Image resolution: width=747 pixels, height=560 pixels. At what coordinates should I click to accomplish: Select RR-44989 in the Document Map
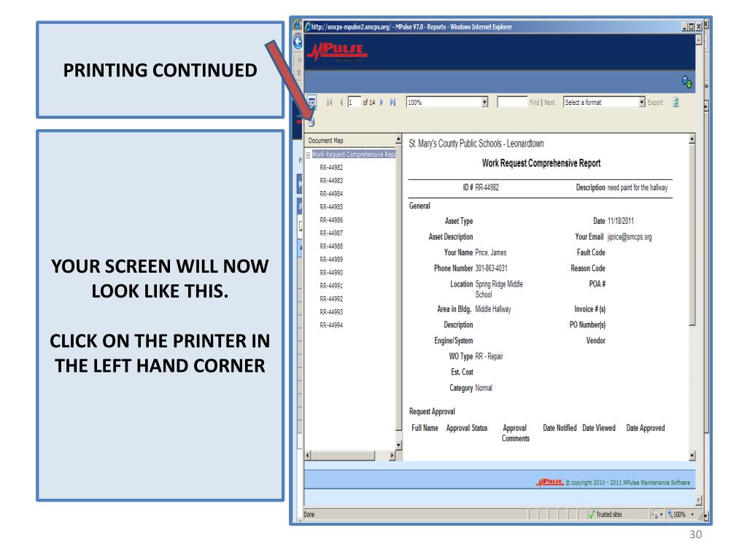click(331, 260)
